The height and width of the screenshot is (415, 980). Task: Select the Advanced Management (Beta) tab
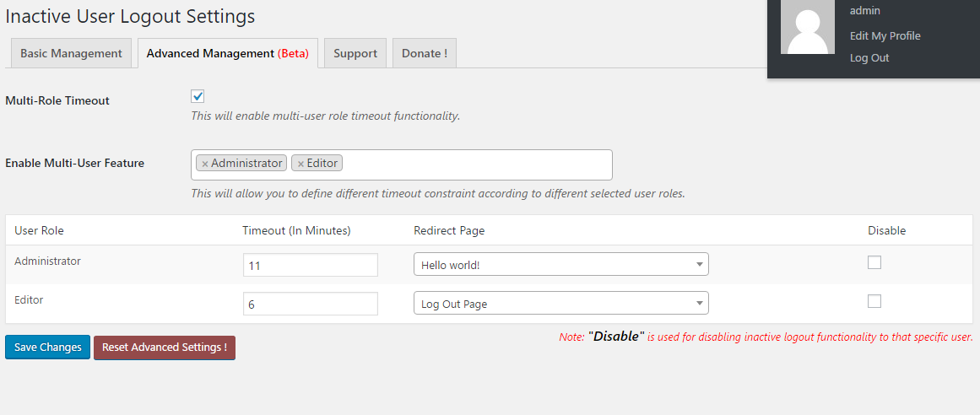[228, 53]
